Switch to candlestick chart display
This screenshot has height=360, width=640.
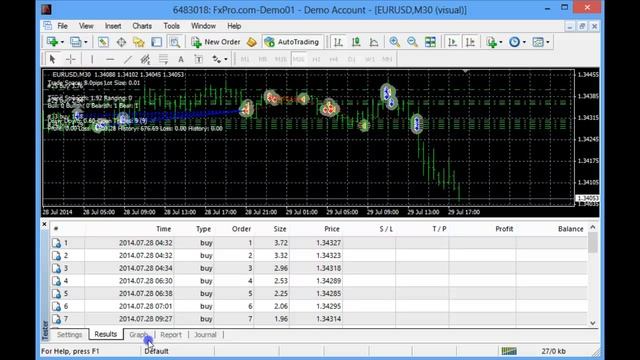356,42
